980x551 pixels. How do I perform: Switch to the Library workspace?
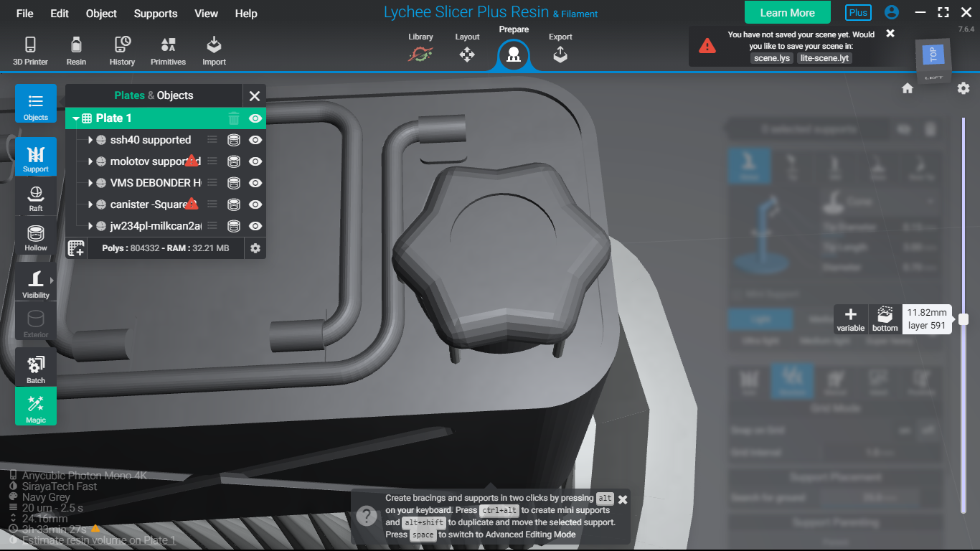tap(420, 48)
